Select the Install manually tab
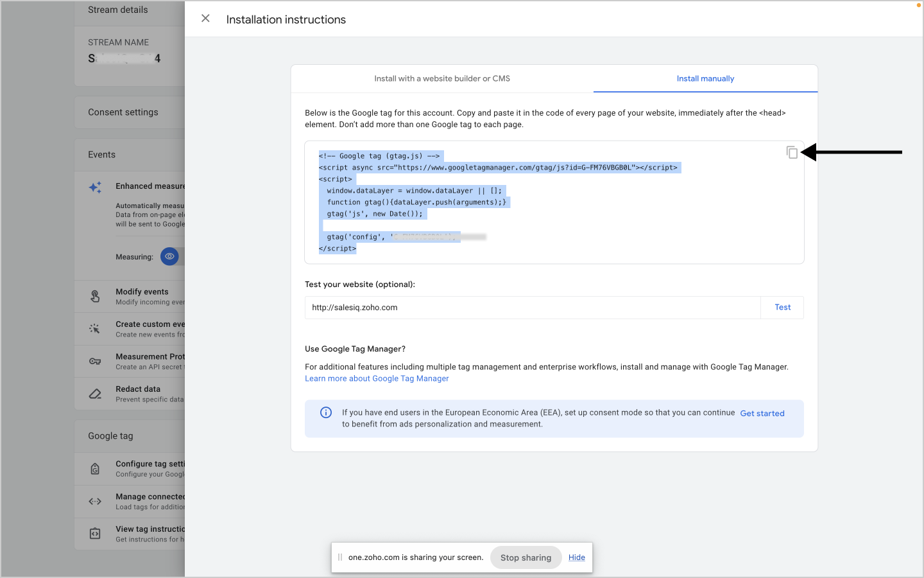This screenshot has width=924, height=578. click(x=705, y=78)
